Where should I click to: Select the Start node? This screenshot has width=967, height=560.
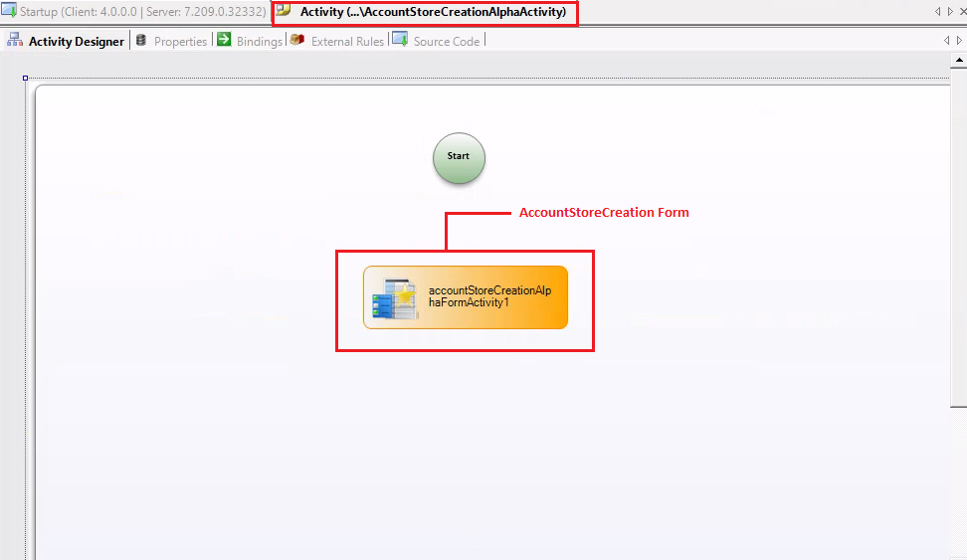[x=459, y=158]
